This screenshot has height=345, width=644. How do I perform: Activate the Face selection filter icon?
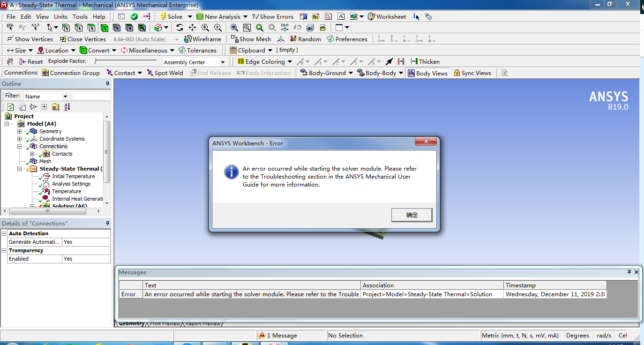(91, 28)
